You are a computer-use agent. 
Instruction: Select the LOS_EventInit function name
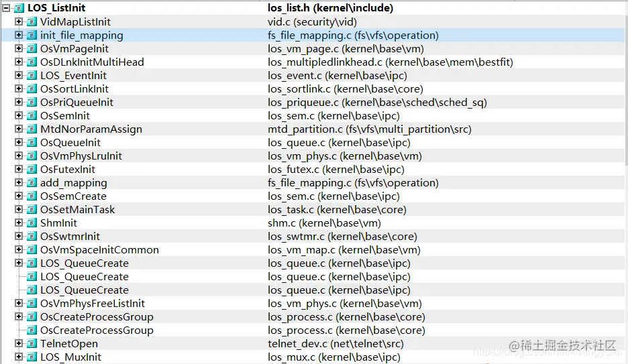[x=73, y=76]
